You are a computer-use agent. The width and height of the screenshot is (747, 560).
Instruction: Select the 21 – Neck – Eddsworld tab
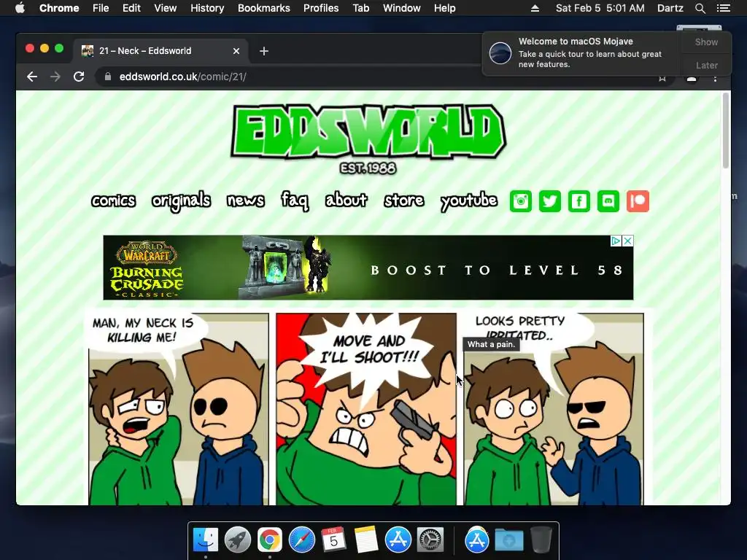pos(160,51)
